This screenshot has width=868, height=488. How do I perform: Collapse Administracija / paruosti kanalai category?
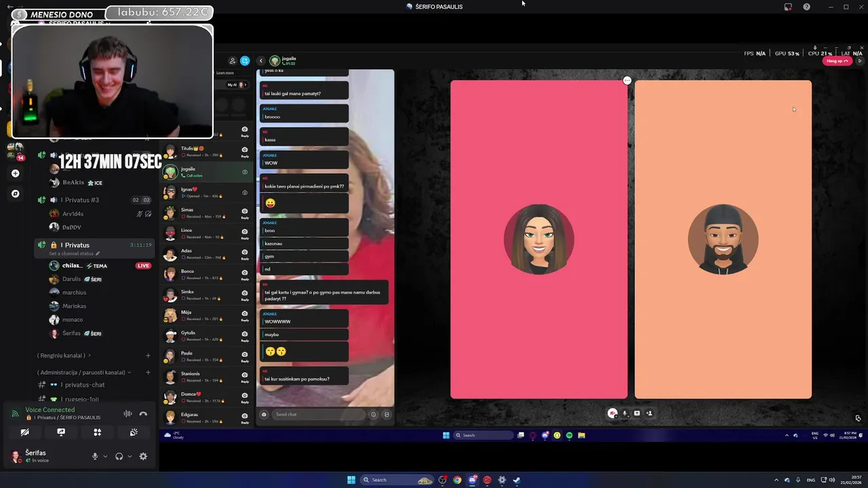pos(84,372)
